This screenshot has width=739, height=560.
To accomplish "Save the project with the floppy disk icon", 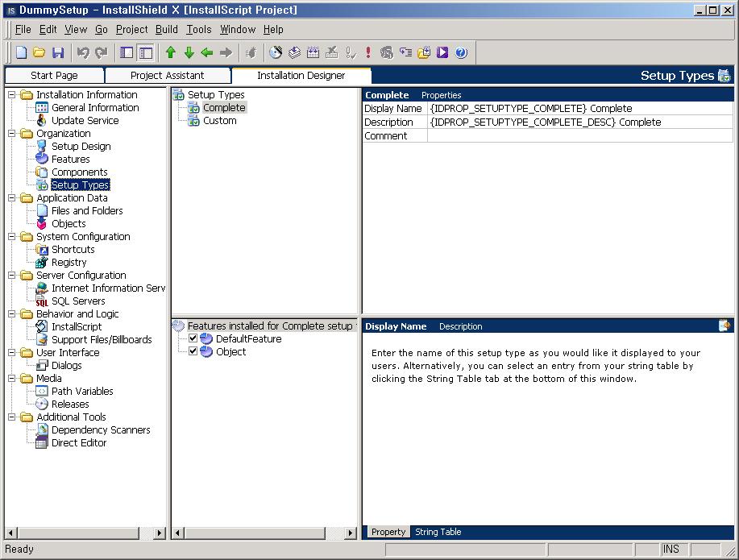I will [58, 52].
